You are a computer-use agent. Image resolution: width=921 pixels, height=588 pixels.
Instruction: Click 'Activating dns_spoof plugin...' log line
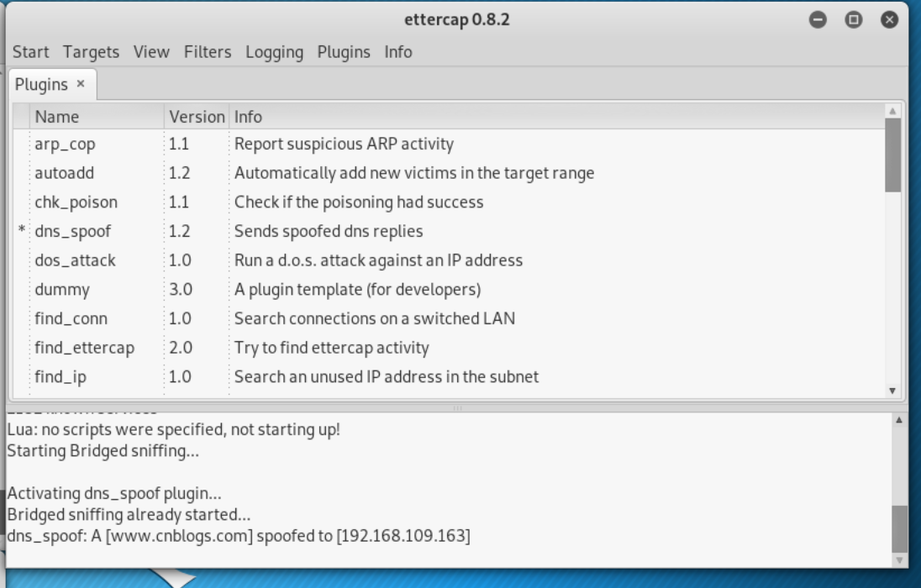114,493
